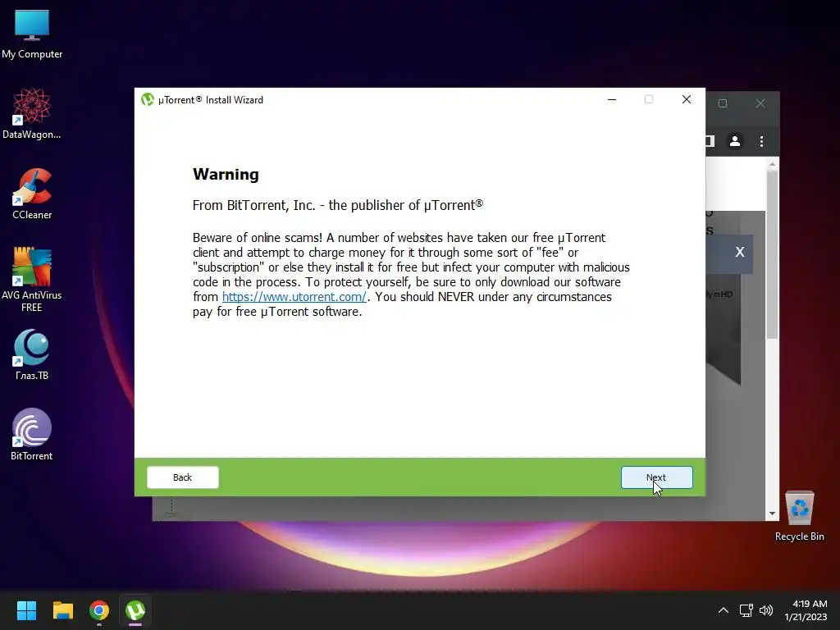Close the µTorrent Install Wizard window
This screenshot has width=840, height=630.
click(x=687, y=99)
